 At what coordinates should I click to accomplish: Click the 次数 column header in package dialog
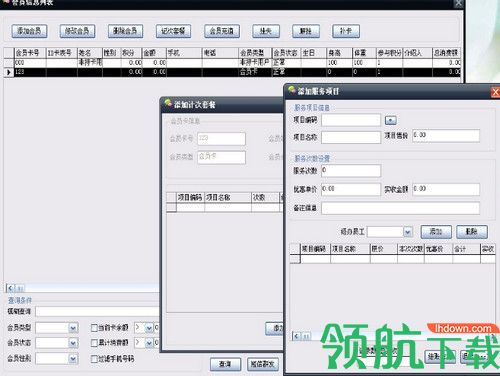pos(265,198)
